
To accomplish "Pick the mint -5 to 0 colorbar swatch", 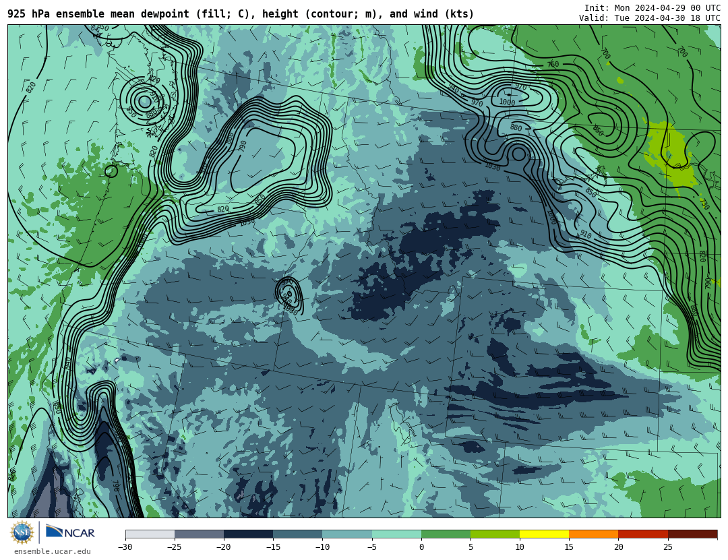I will (x=396, y=534).
